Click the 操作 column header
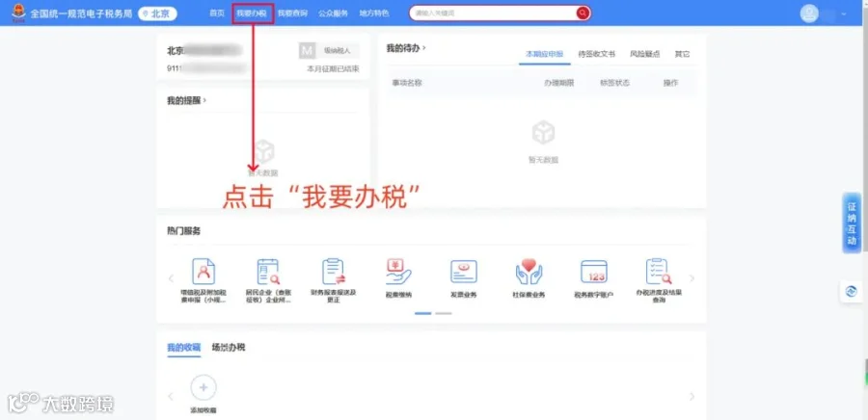Viewport: 868px width, 420px height. pyautogui.click(x=670, y=83)
